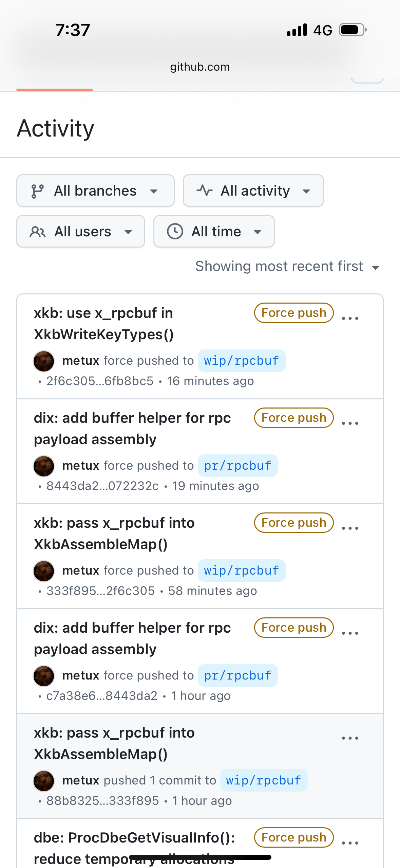Click metux avatar on the pushed 1 commit entry

coord(44,781)
